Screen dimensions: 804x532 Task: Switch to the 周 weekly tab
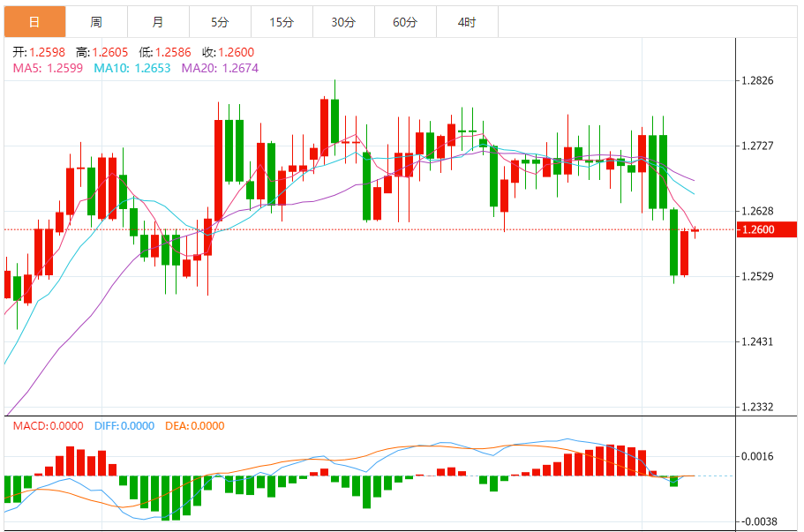click(x=96, y=22)
